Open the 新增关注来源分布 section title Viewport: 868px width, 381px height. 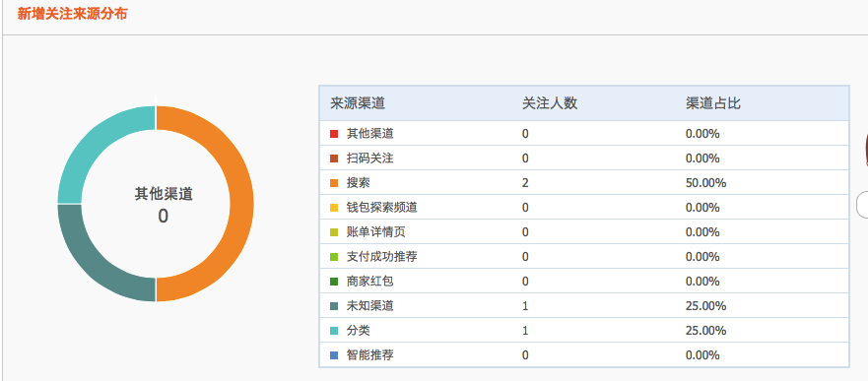[x=73, y=14]
